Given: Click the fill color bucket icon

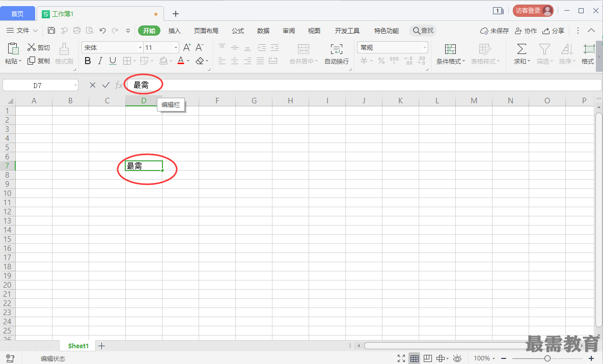Looking at the screenshot, I should 163,61.
